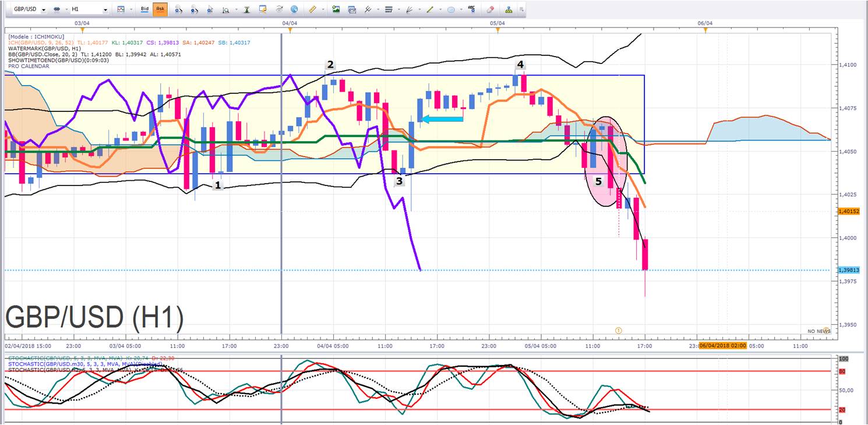The height and width of the screenshot is (425, 868).
Task: Expand the ruler tool dropdown arrow
Action: (323, 10)
